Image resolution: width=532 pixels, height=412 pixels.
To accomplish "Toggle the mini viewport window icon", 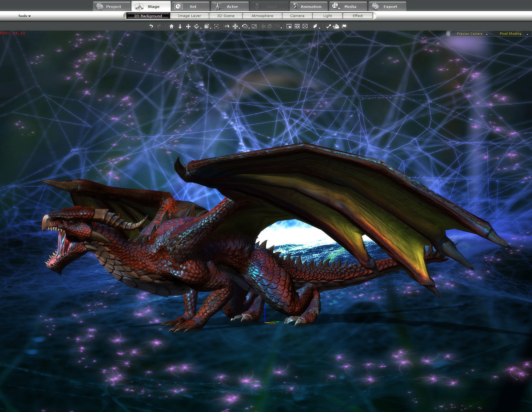I will [289, 26].
